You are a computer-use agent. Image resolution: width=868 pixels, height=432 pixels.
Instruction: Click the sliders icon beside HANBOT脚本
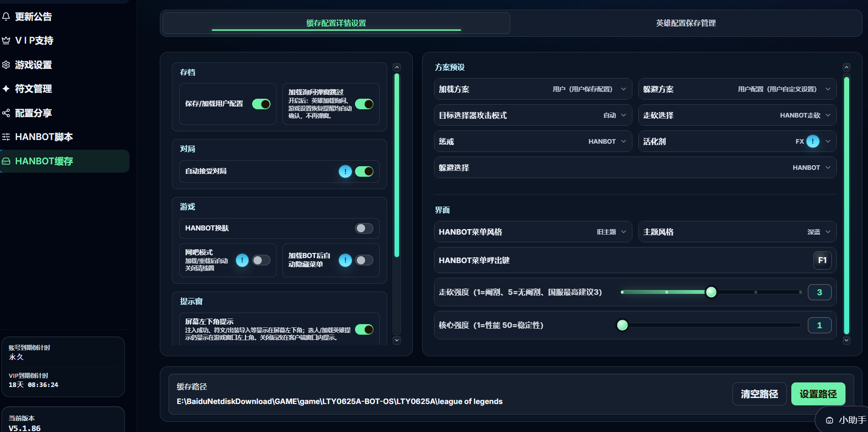tap(6, 137)
